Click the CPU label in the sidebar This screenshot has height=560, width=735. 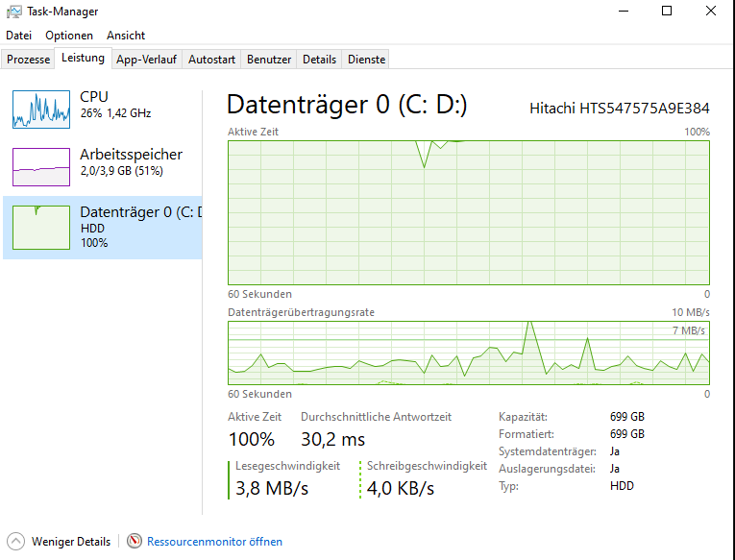pos(94,97)
